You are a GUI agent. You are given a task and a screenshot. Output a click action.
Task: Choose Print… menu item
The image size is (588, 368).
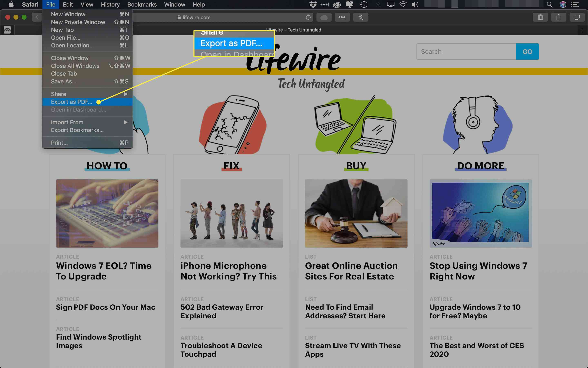(x=87, y=143)
